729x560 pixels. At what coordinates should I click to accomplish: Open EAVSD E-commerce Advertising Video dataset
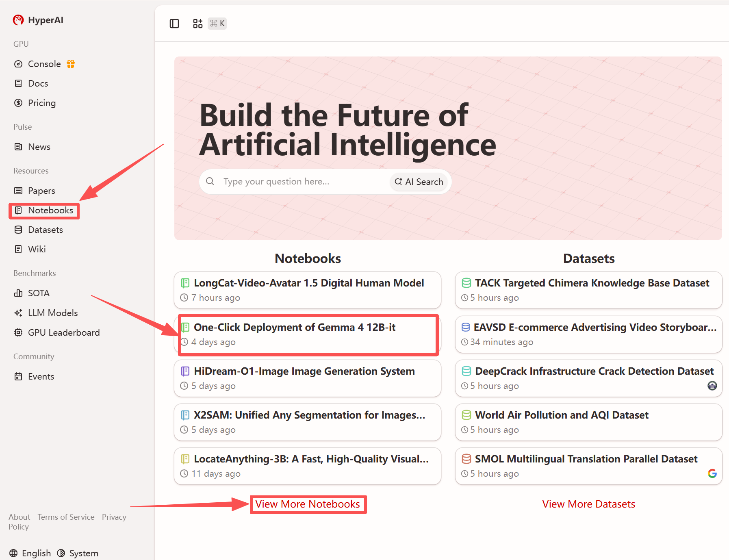[x=589, y=334]
